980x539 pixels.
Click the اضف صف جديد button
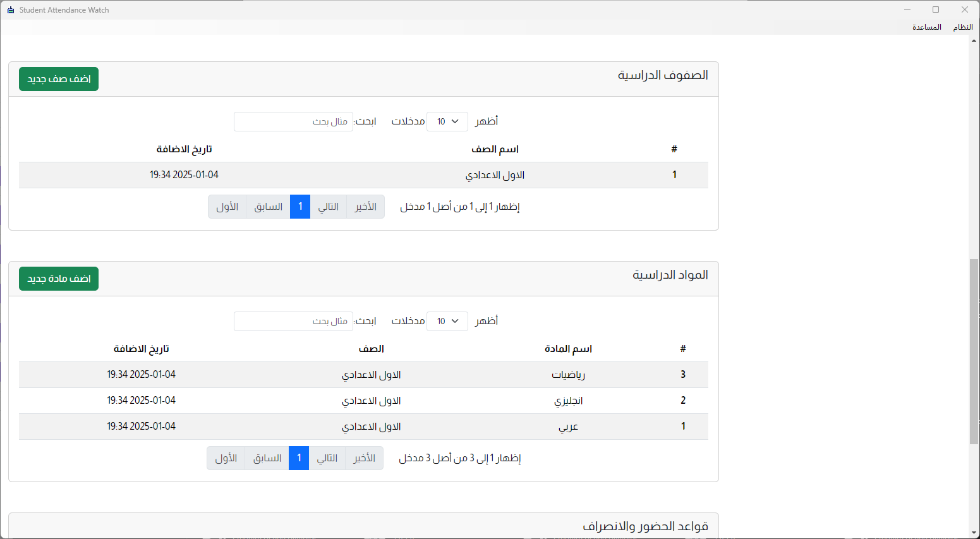pyautogui.click(x=59, y=79)
